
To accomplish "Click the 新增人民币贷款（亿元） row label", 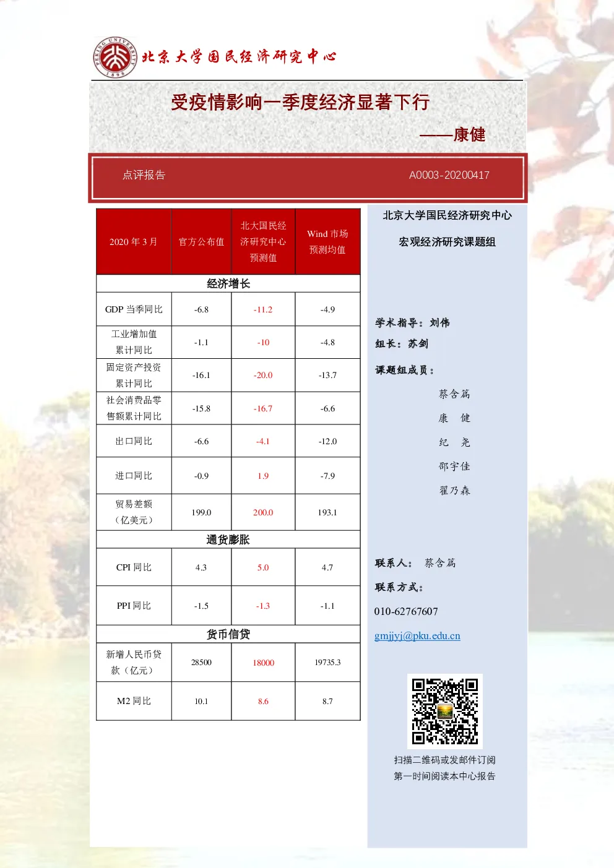I will pos(134,662).
